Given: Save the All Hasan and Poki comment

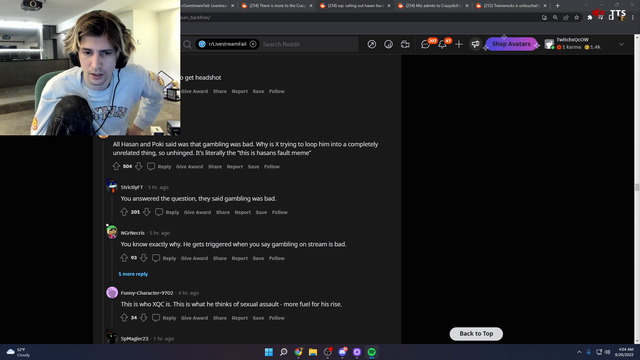Looking at the screenshot, I should click(x=253, y=167).
